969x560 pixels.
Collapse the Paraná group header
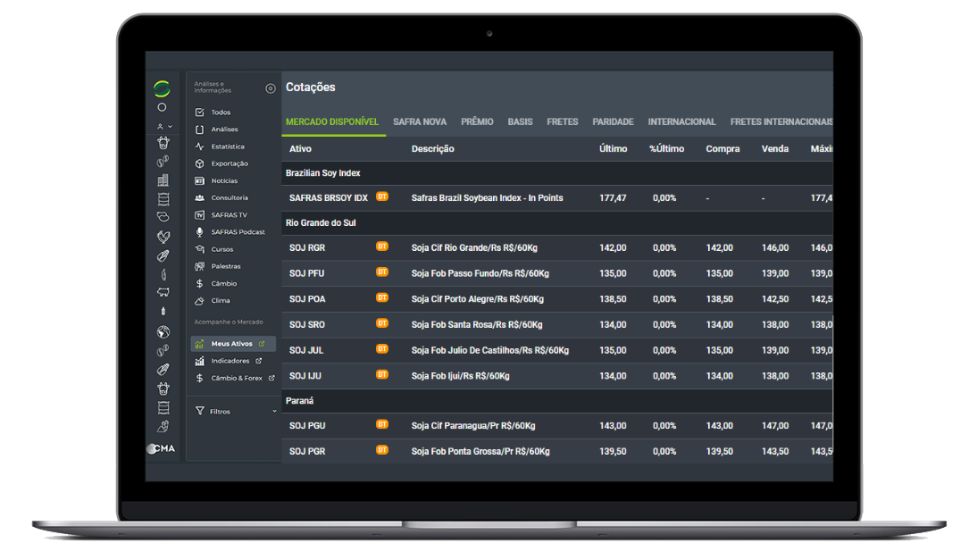click(x=298, y=400)
